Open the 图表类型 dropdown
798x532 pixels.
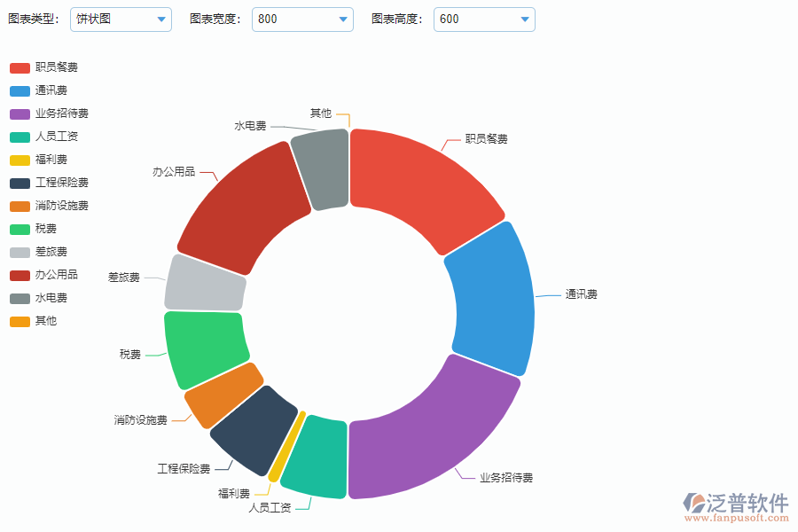coord(121,19)
